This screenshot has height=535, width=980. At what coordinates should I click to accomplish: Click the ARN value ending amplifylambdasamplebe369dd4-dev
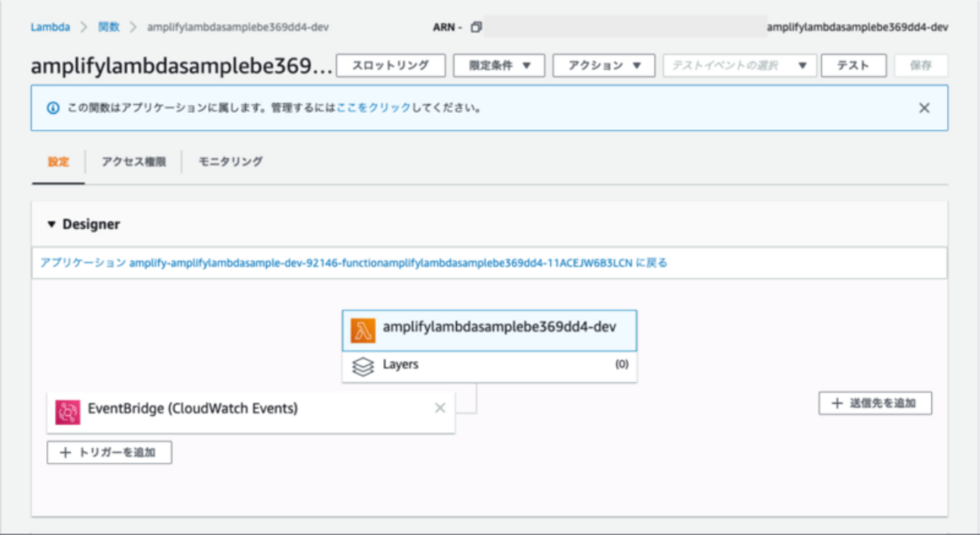(x=857, y=27)
